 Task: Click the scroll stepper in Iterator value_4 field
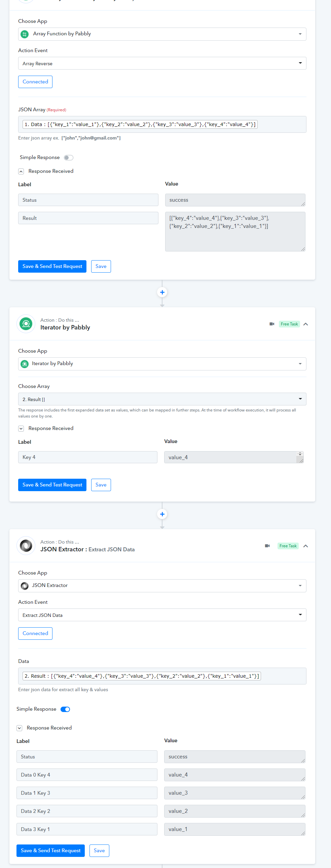click(300, 454)
